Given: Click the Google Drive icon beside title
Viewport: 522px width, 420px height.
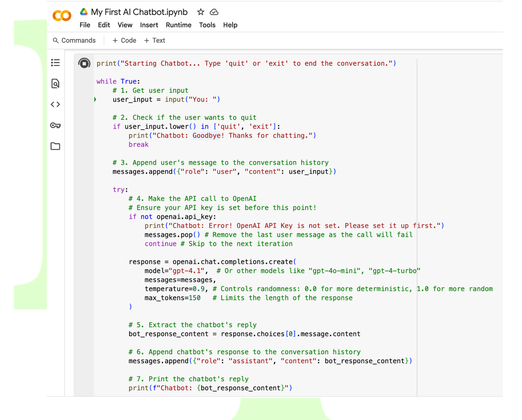Looking at the screenshot, I should tap(84, 12).
